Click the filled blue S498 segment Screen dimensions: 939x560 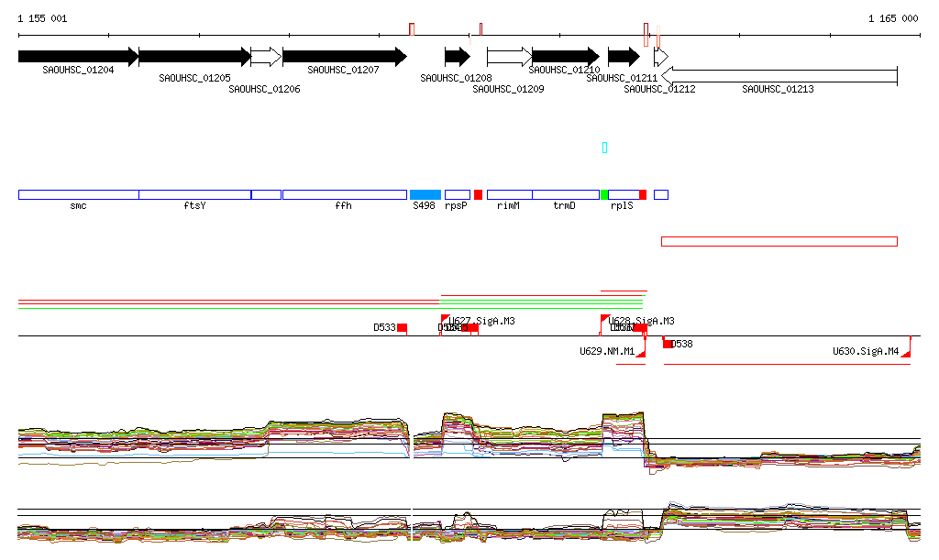[425, 194]
